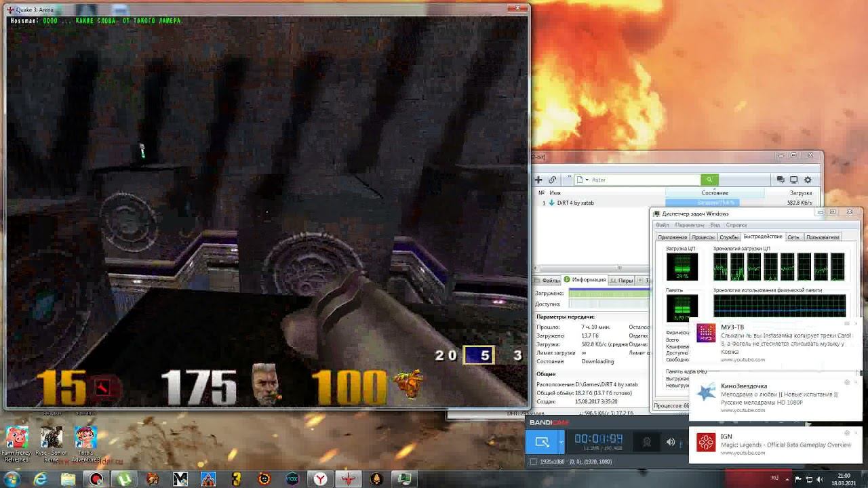Click Bandicam screen recording mode button
The width and height of the screenshot is (868, 488).
pos(542,442)
